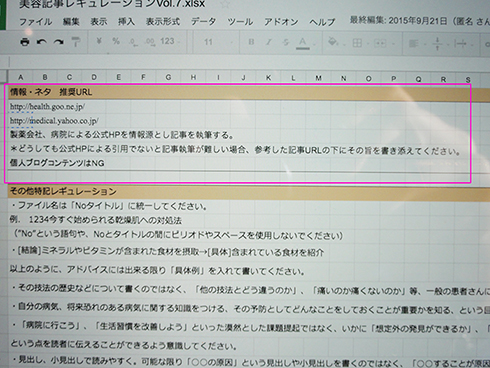Select column A header
490x368 pixels.
(x=20, y=77)
